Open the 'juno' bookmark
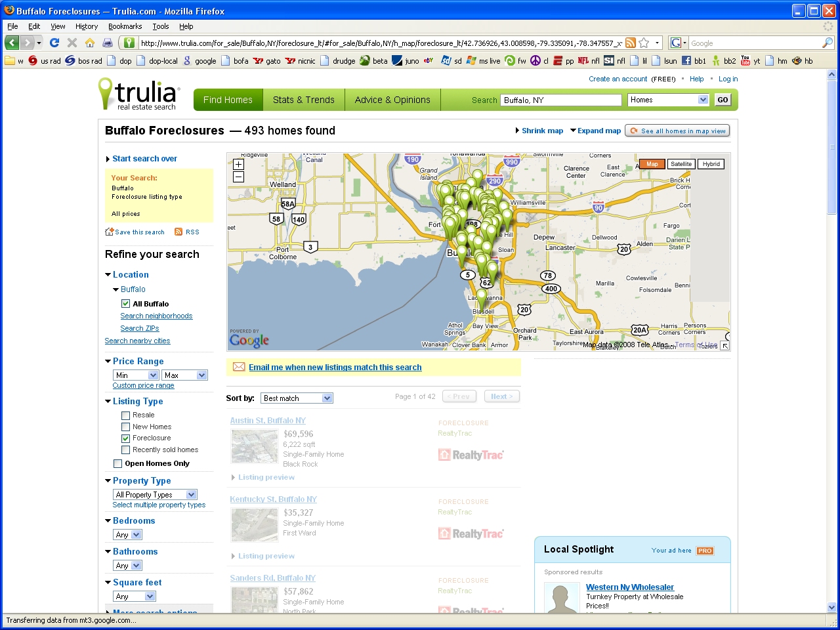Viewport: 840px width, 630px height. [406, 60]
